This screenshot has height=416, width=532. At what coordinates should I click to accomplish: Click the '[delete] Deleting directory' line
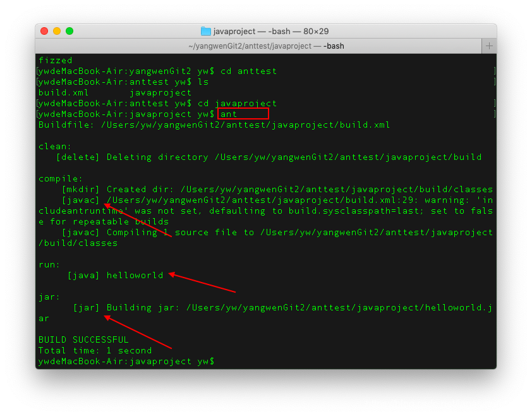coord(269,157)
